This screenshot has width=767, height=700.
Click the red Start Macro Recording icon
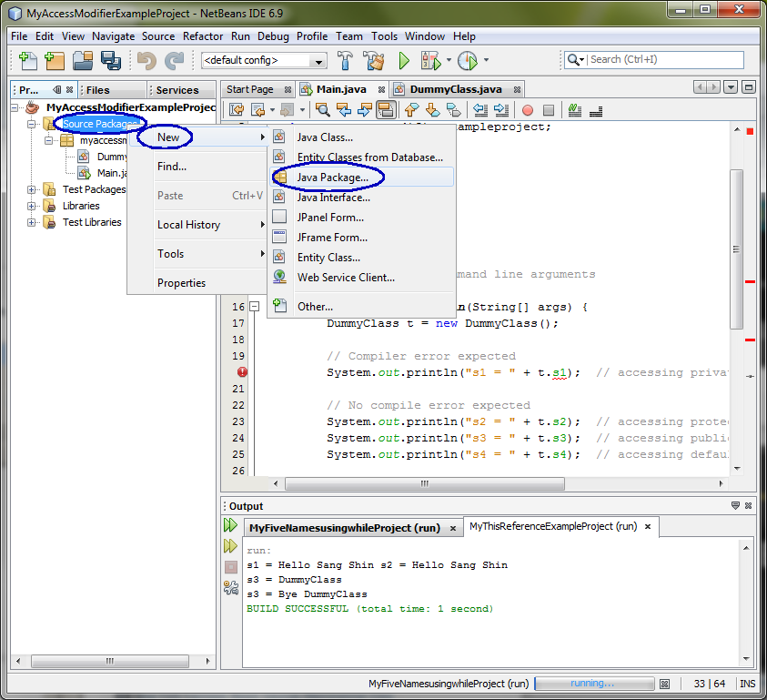click(x=528, y=110)
